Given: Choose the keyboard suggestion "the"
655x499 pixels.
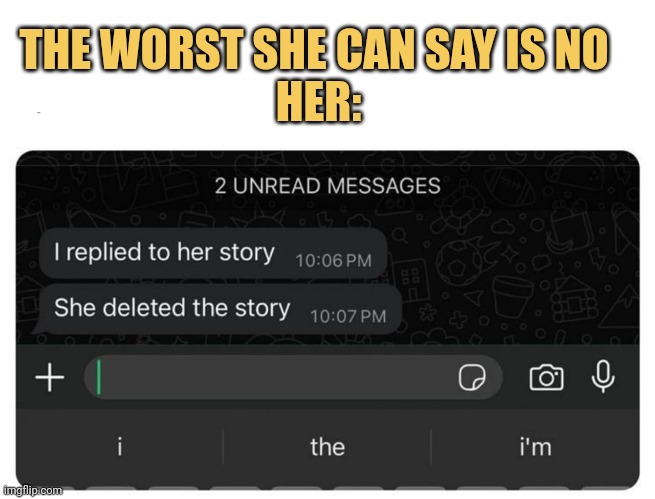Looking at the screenshot, I should (x=328, y=447).
